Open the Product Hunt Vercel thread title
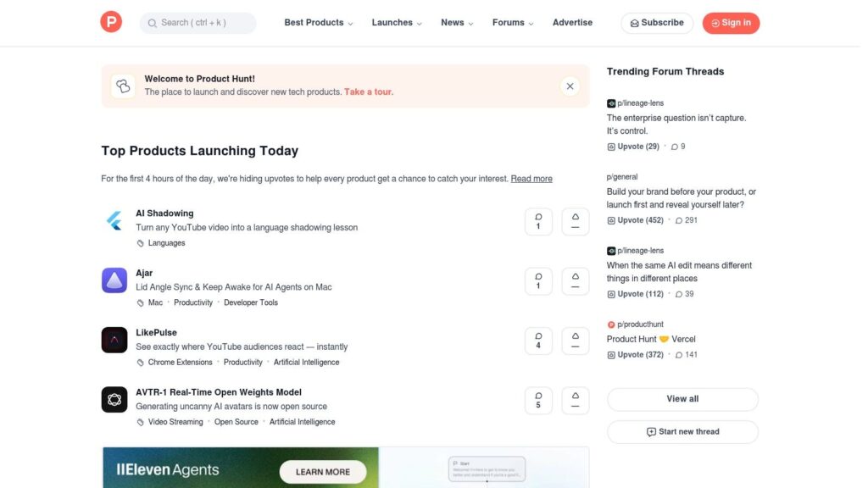The width and height of the screenshot is (868, 488). [x=651, y=339]
